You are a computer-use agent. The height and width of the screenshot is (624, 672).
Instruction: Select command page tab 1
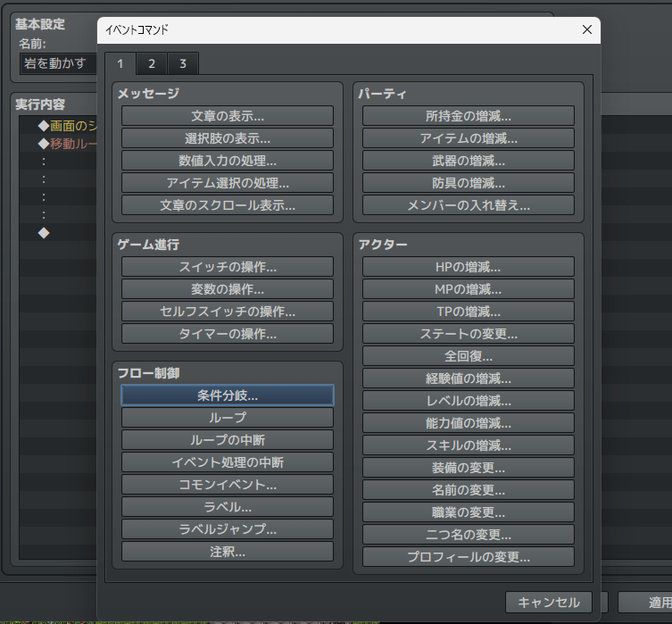tap(120, 63)
